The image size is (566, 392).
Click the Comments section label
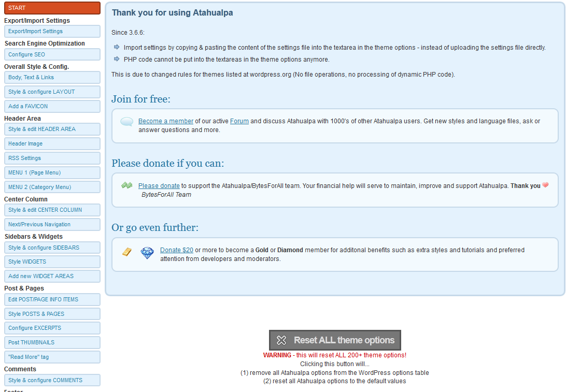click(x=20, y=369)
